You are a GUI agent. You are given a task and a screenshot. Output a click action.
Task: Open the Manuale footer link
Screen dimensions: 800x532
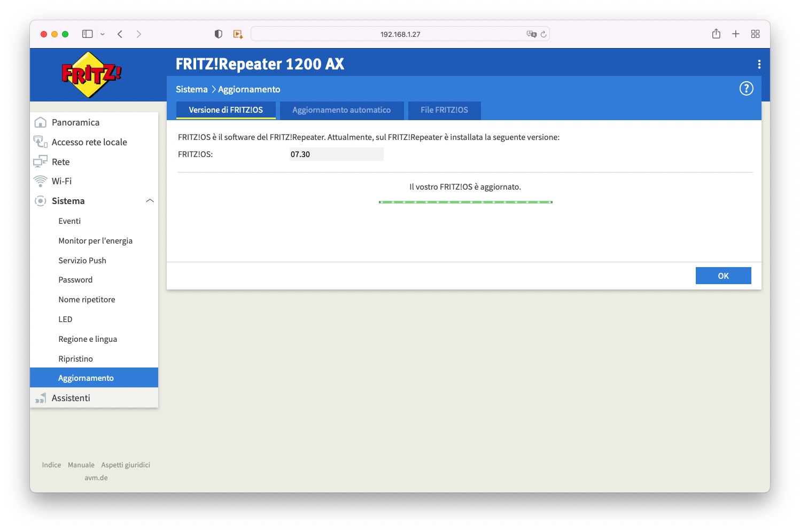[81, 465]
